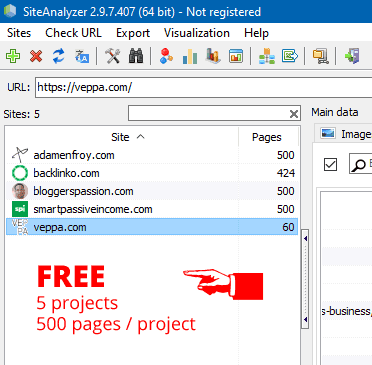Select smartpassiveincome.com in the sites list

pyautogui.click(x=152, y=209)
